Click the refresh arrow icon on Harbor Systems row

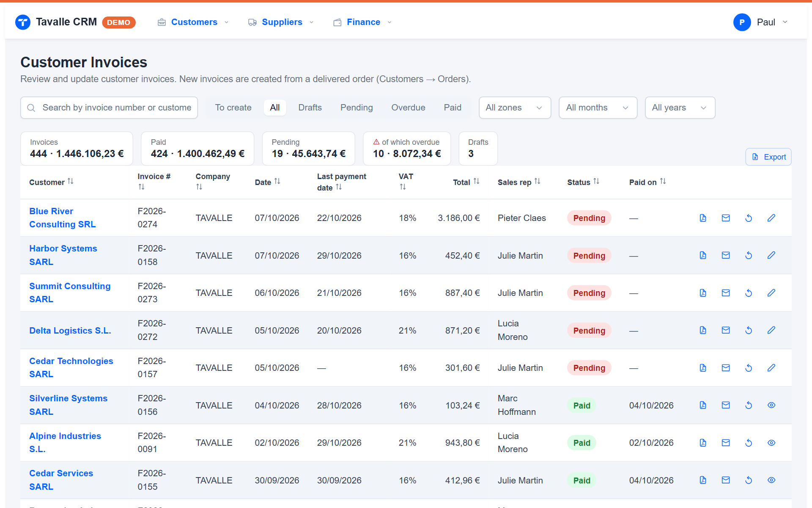(749, 255)
